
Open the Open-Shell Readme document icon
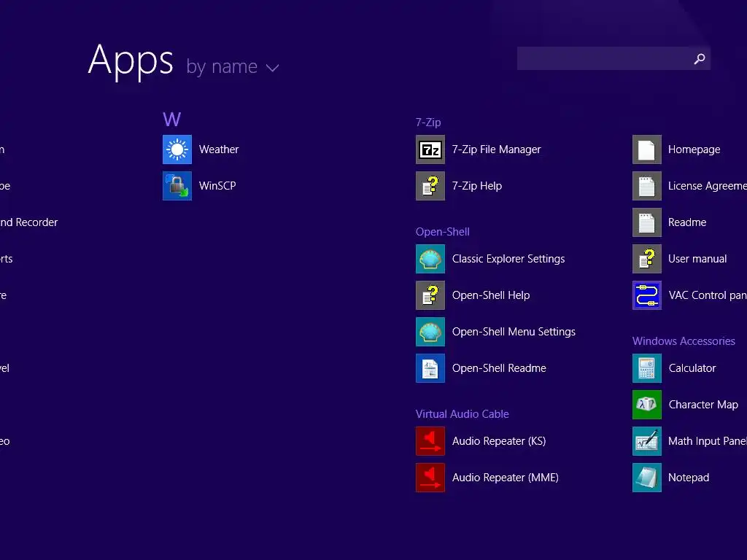[430, 368]
